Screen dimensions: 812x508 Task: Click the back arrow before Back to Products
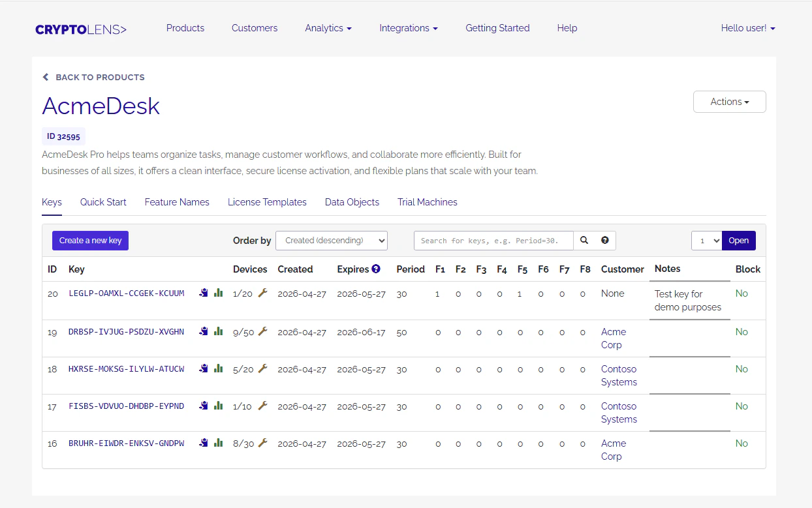[x=46, y=77]
